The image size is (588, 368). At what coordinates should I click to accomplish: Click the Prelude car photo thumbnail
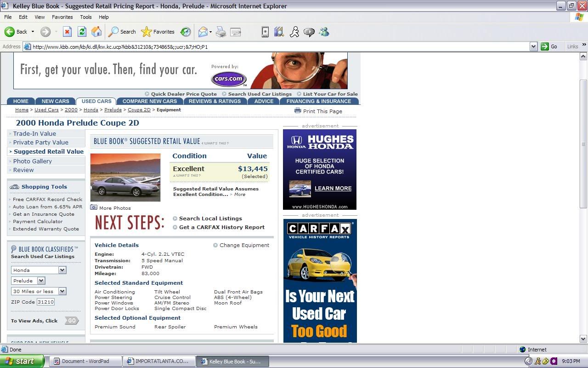pyautogui.click(x=125, y=178)
